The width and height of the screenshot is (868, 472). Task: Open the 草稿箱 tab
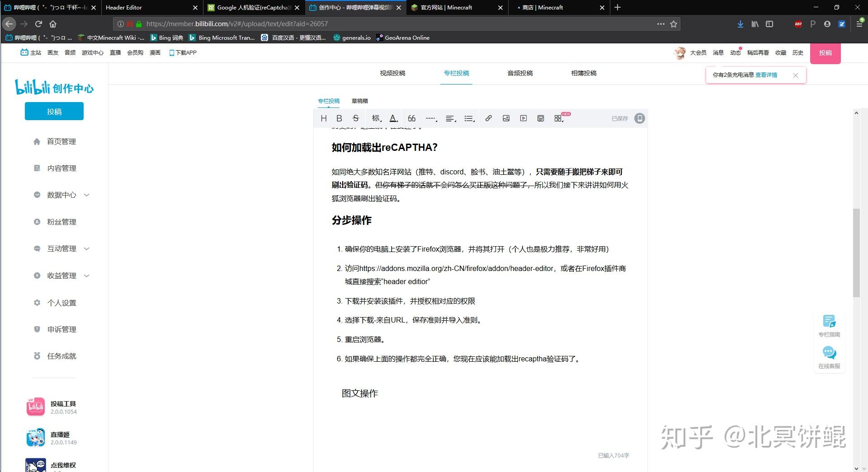(x=360, y=101)
